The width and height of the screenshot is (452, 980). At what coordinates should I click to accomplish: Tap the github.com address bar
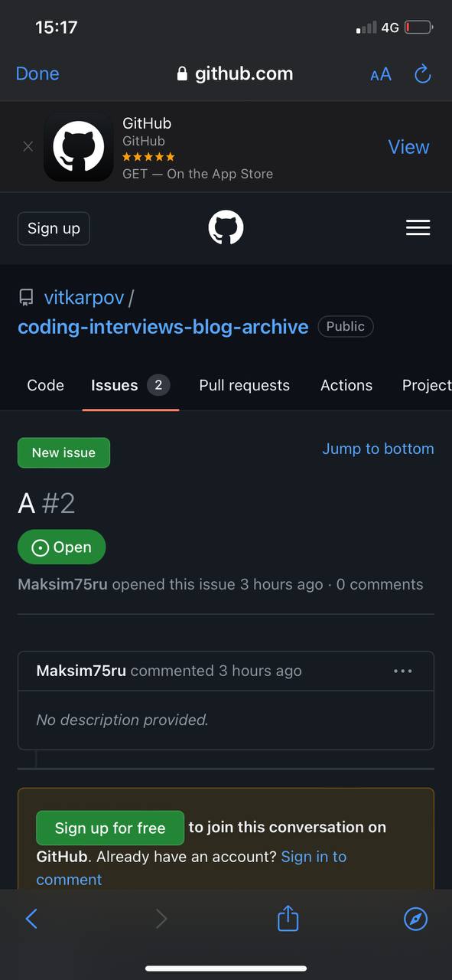(235, 73)
